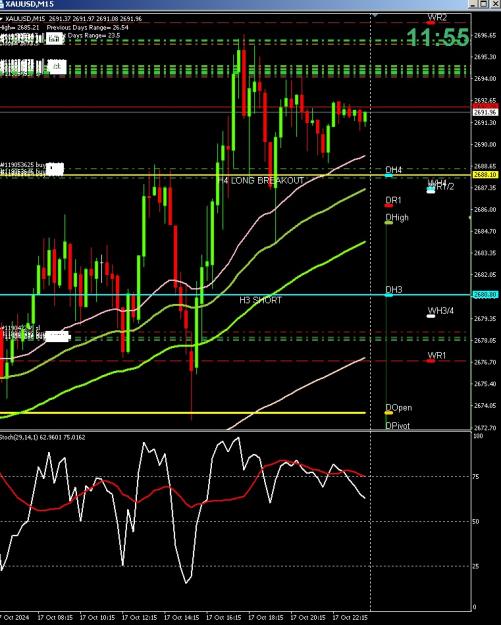Viewport: 501px width, 625px height.
Task: Click the Stoch(29,14,1) indicator label
Action: click(42, 437)
